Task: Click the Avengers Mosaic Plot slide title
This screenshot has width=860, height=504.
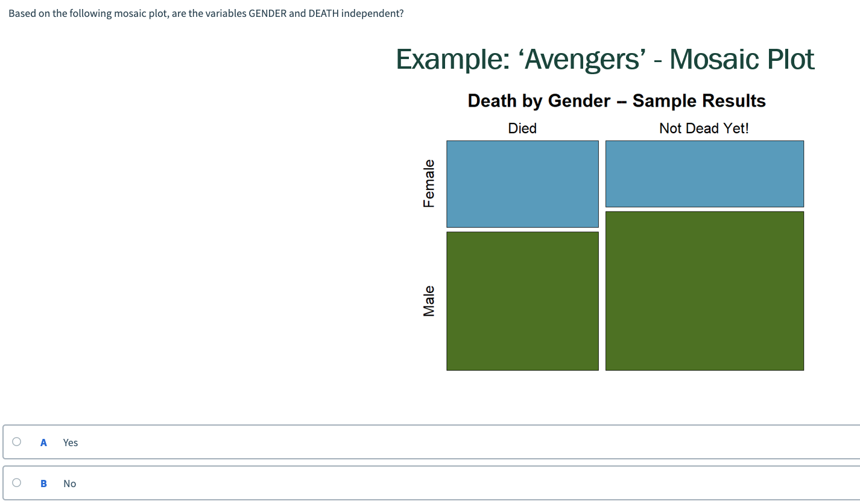Action: 605,60
